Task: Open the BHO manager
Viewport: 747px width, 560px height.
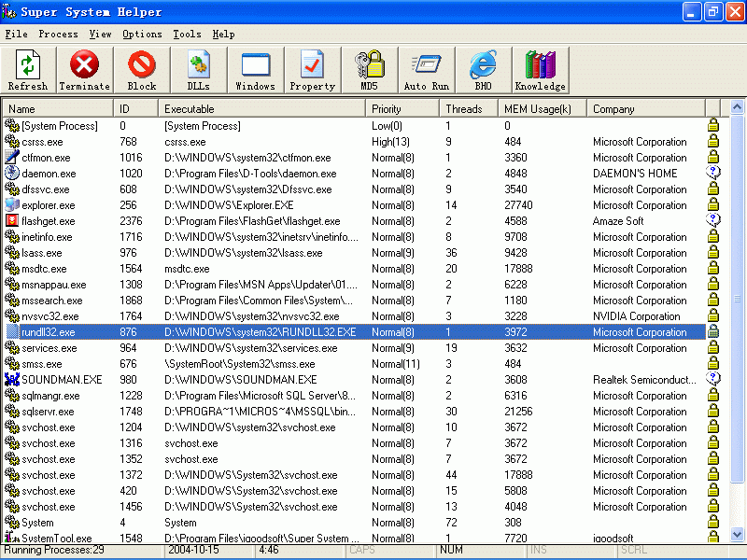Action: pyautogui.click(x=483, y=70)
